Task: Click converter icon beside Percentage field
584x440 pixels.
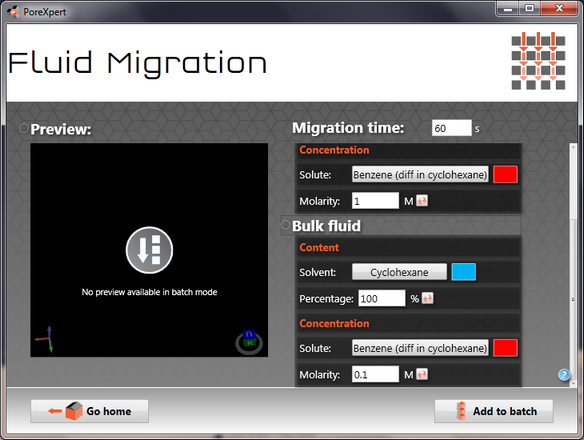Action: tap(428, 298)
